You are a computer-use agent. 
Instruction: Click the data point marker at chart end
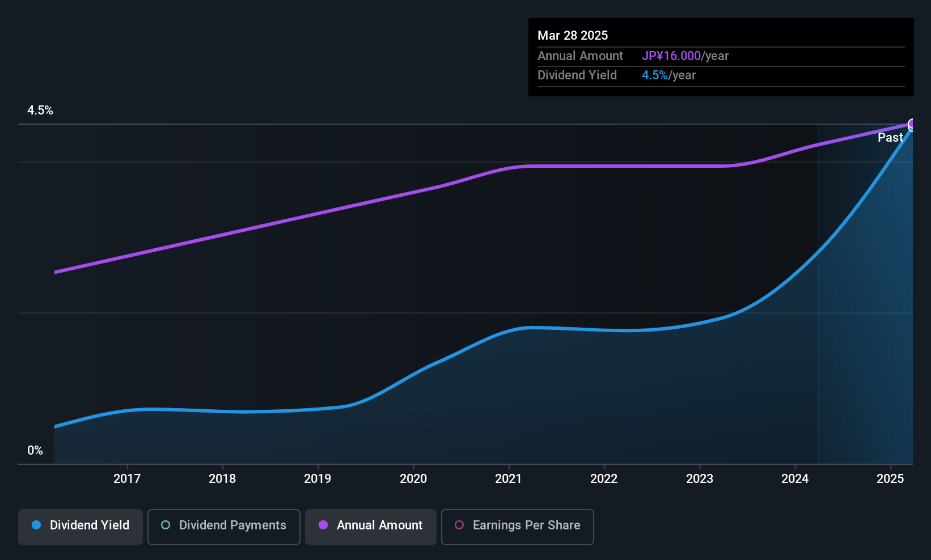click(x=912, y=125)
